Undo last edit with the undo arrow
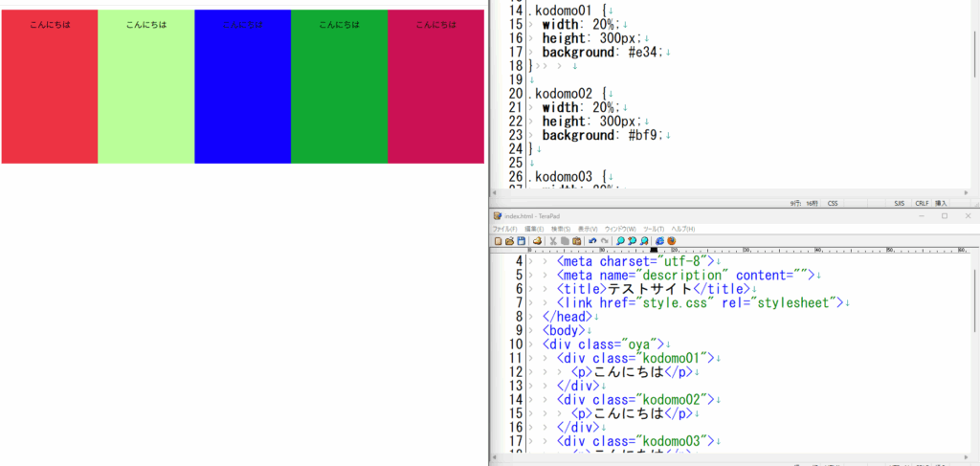 pyautogui.click(x=592, y=241)
